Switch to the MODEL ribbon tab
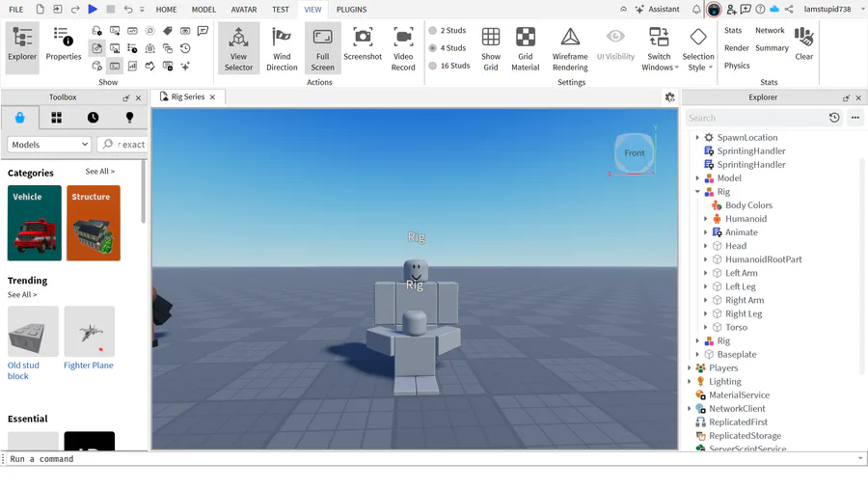The image size is (868, 488). pos(203,10)
